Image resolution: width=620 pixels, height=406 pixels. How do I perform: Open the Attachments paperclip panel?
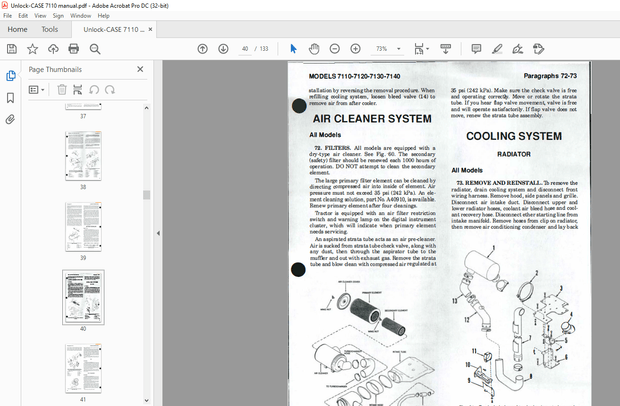pos(10,119)
